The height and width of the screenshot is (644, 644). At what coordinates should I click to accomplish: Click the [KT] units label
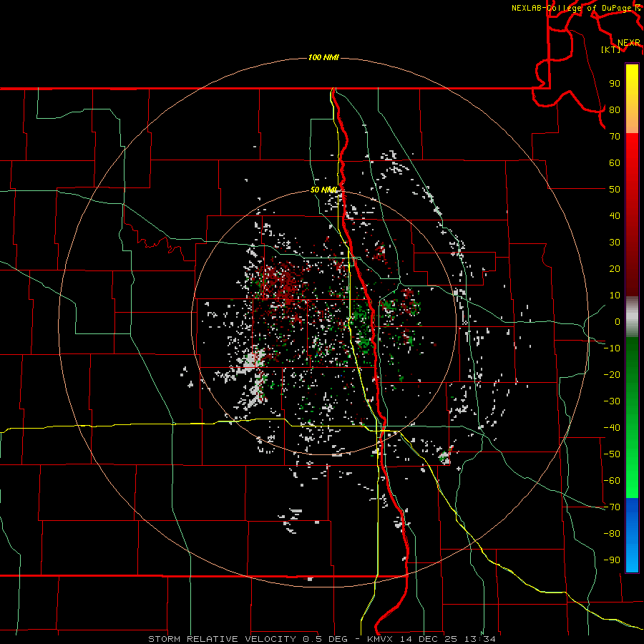(611, 49)
